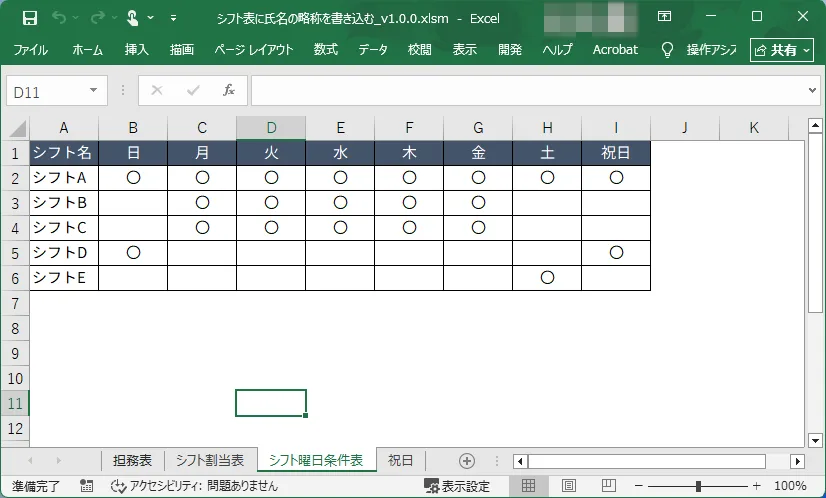Click the Save icon in the title bar
Image resolution: width=826 pixels, height=498 pixels.
tap(30, 18)
